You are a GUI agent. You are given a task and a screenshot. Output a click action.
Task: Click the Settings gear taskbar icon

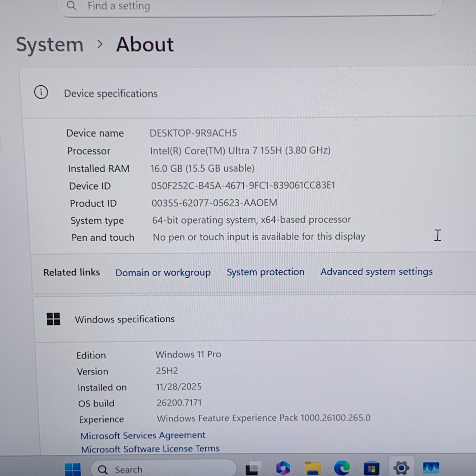(x=401, y=468)
